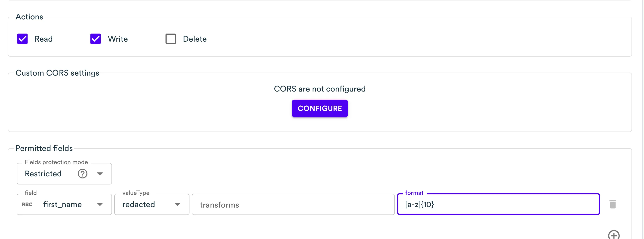644x239 pixels.
Task: Expand Fields protection mode dropdown arrow
Action: coord(100,174)
